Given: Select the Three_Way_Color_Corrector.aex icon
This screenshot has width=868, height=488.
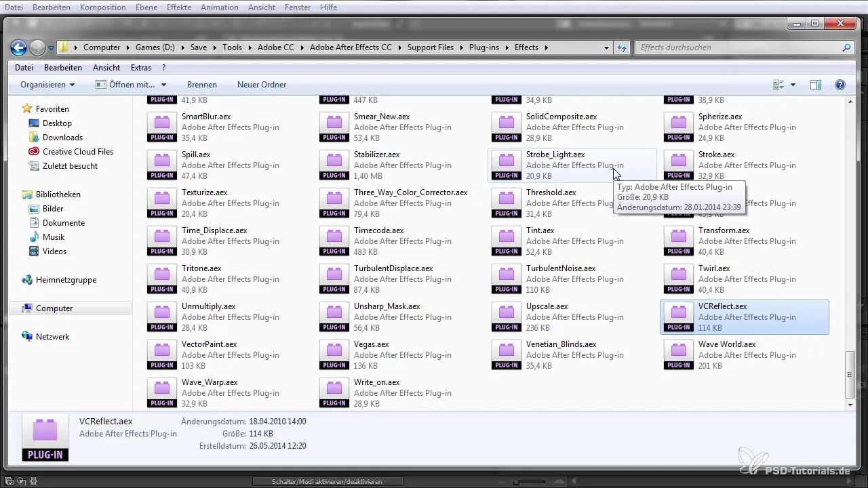Looking at the screenshot, I should point(334,203).
